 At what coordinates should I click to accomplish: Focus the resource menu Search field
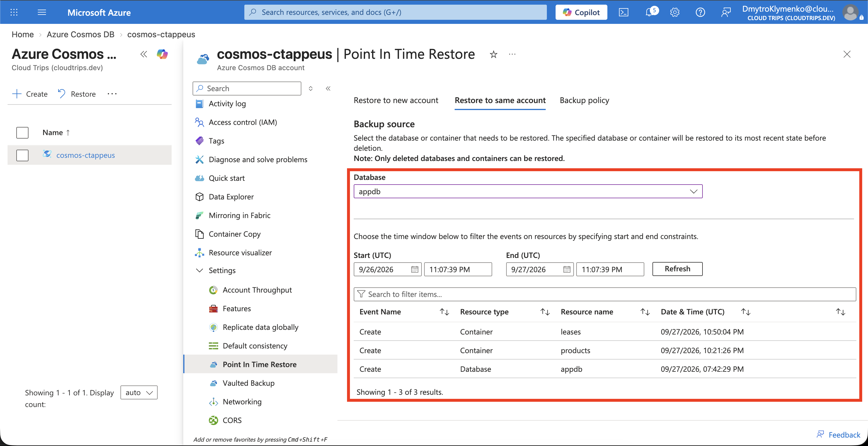[247, 88]
